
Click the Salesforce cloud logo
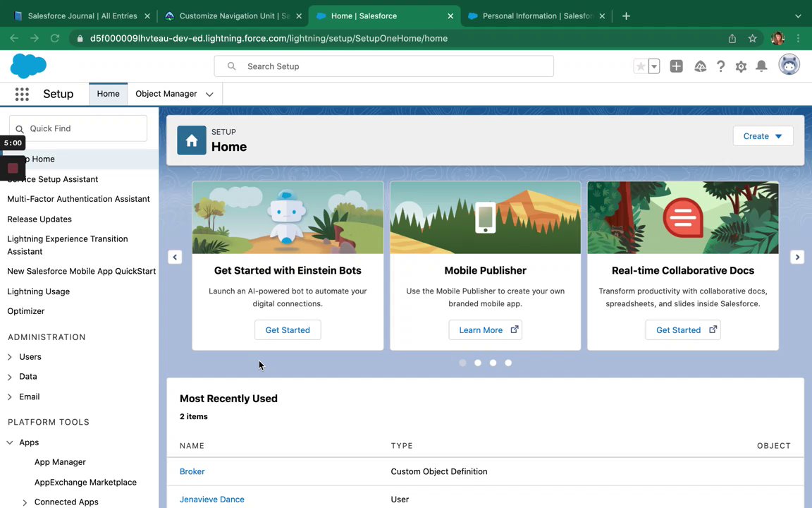point(28,66)
